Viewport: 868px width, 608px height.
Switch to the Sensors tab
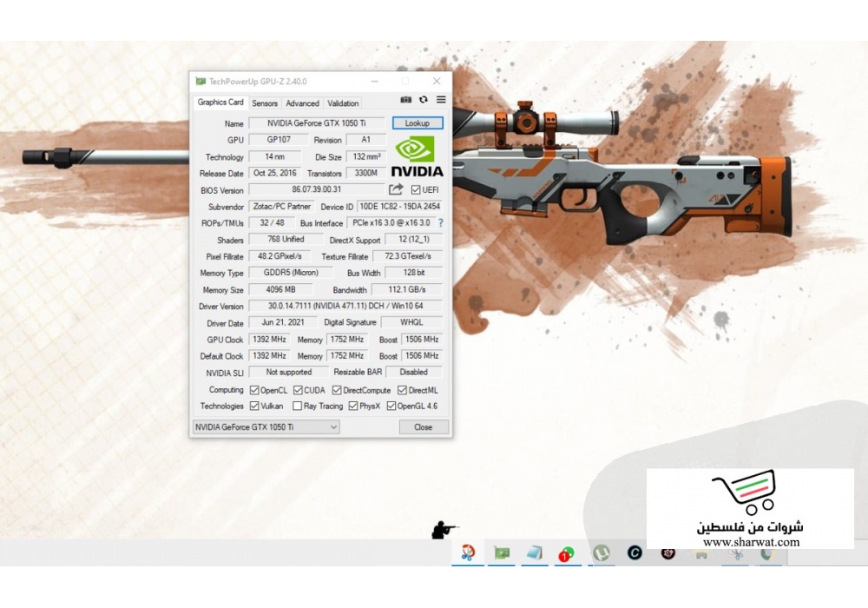265,103
